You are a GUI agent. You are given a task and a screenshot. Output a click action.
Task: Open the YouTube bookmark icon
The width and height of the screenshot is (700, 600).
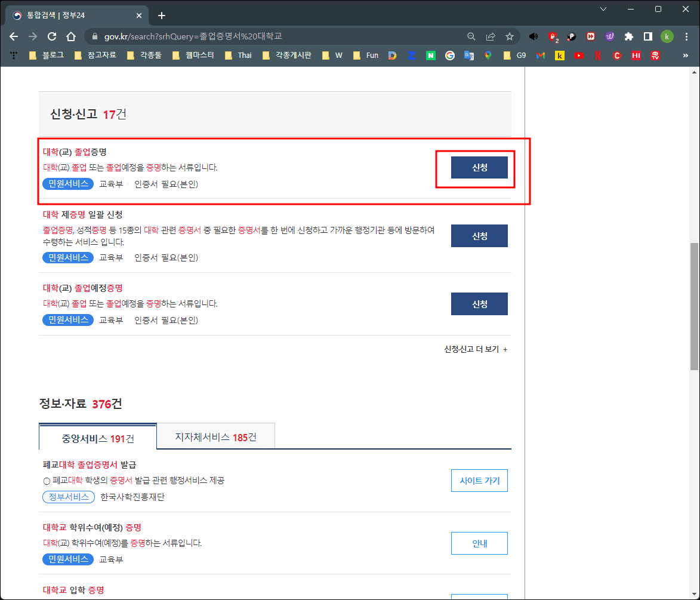tap(578, 55)
